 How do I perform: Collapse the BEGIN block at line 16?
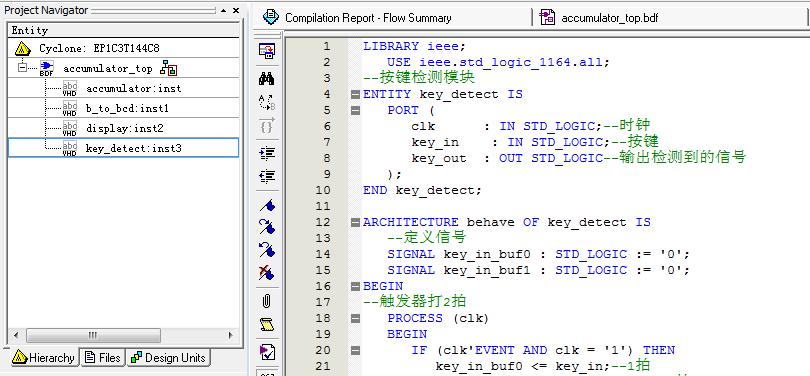355,287
